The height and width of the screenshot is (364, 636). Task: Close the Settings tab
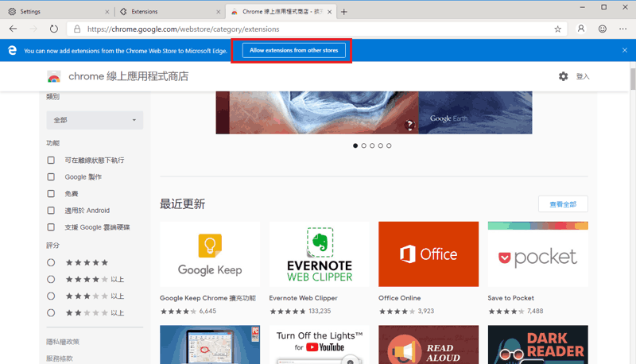107,12
